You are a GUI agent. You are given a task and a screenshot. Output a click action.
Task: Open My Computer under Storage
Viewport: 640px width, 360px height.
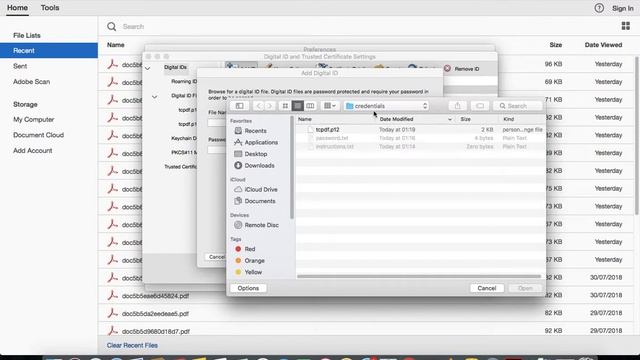pos(33,120)
